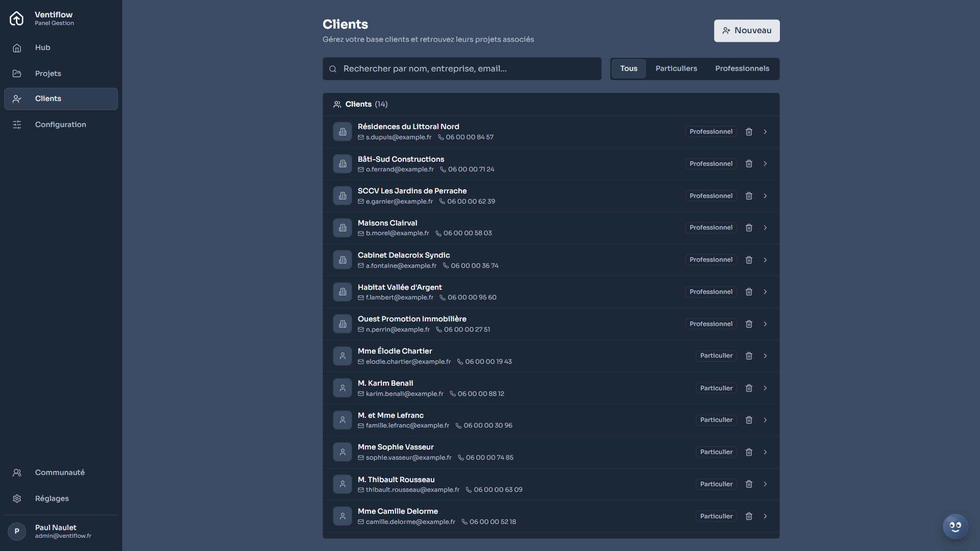Open Habitat Vallée d'Argent chevron

click(765, 292)
